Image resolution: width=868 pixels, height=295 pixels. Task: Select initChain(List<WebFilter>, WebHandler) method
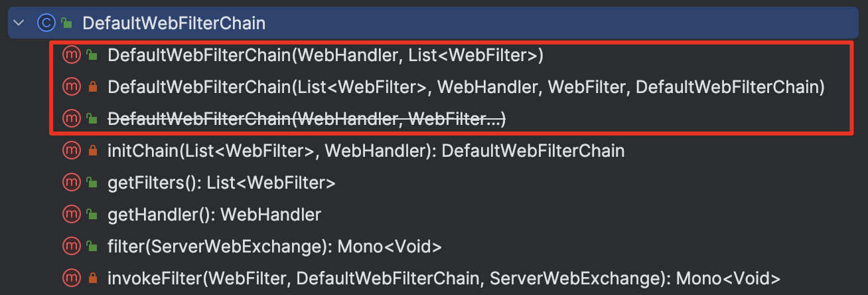[366, 151]
